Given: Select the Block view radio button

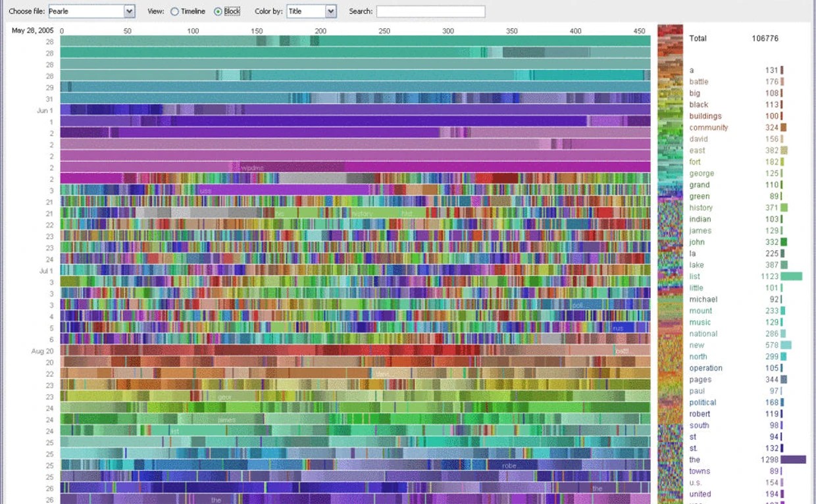Looking at the screenshot, I should [218, 12].
